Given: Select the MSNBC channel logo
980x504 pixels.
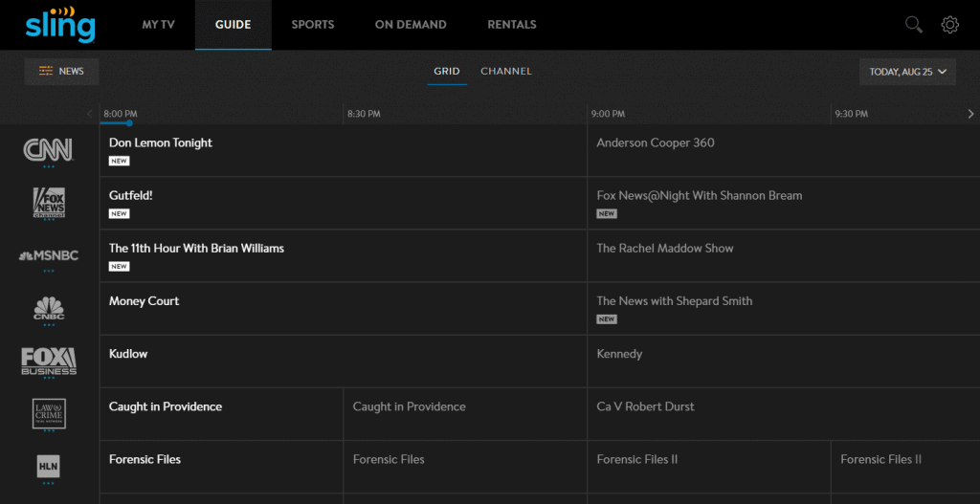Looking at the screenshot, I should click(x=49, y=255).
